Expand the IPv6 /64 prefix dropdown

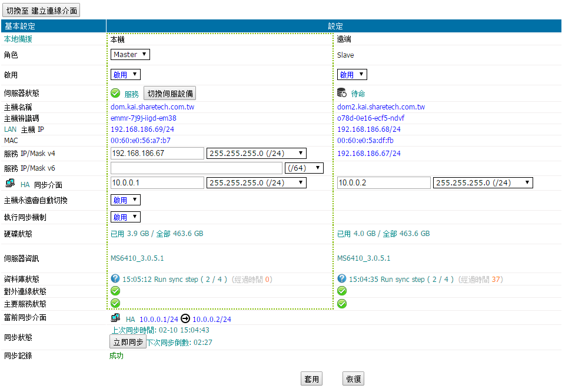click(304, 168)
